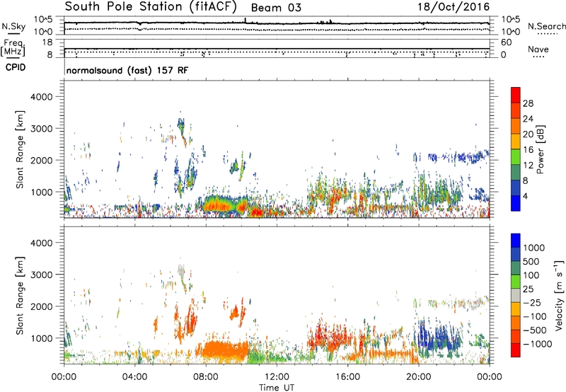Screen dimensions: 566x392
Task: Click the "N.Sky" legend label
Action: click(13, 26)
